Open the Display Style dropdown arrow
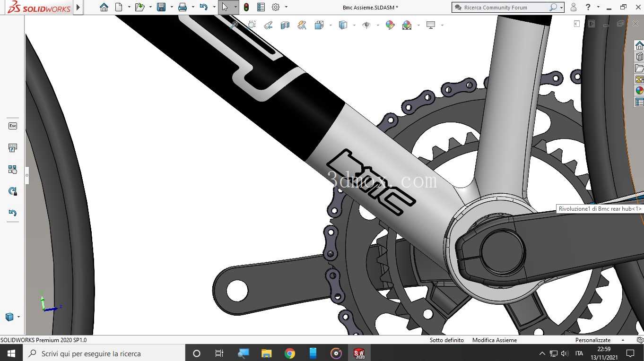644x361 pixels. click(354, 25)
